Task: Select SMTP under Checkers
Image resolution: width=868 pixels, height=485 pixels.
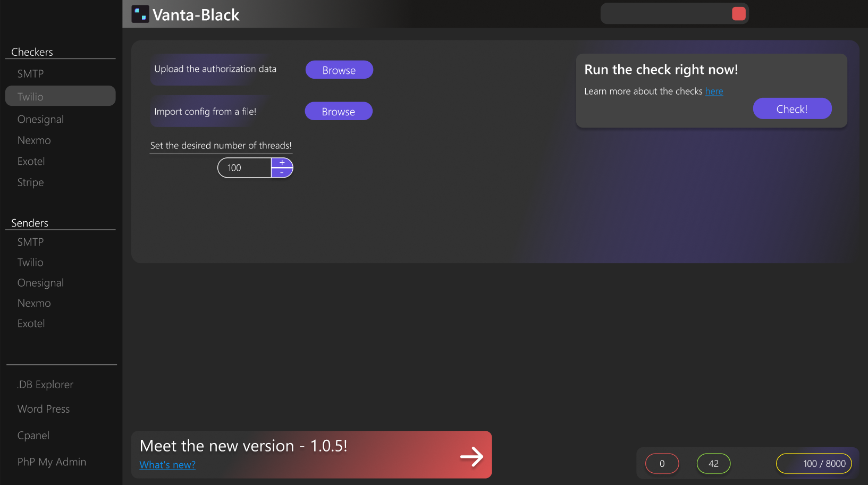Action: [x=30, y=74]
